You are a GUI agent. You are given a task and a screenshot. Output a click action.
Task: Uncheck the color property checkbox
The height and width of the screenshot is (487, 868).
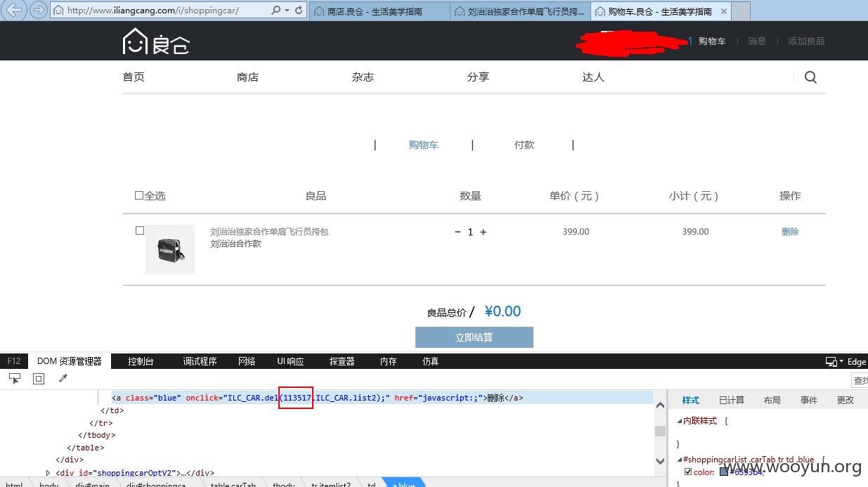688,472
